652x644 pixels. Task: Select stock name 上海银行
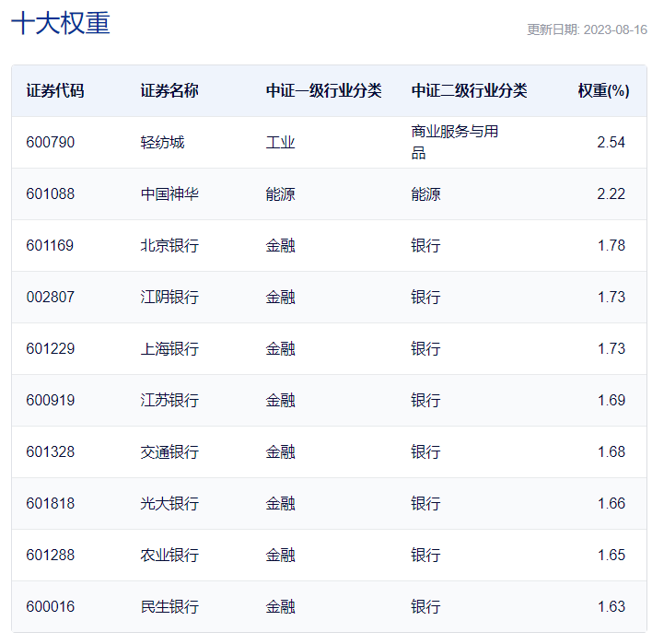click(x=169, y=348)
